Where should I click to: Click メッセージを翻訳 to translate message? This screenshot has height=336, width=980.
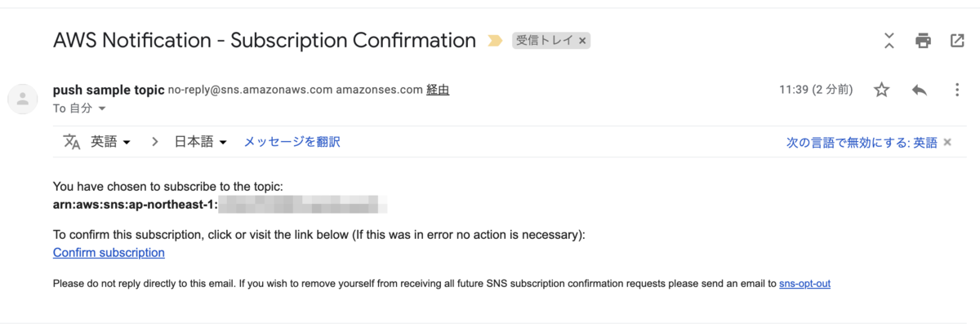click(x=292, y=142)
